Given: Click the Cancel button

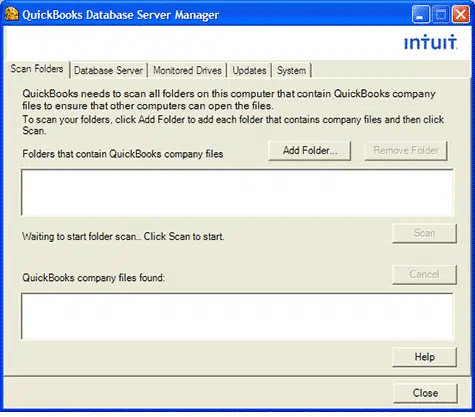Looking at the screenshot, I should coord(424,274).
